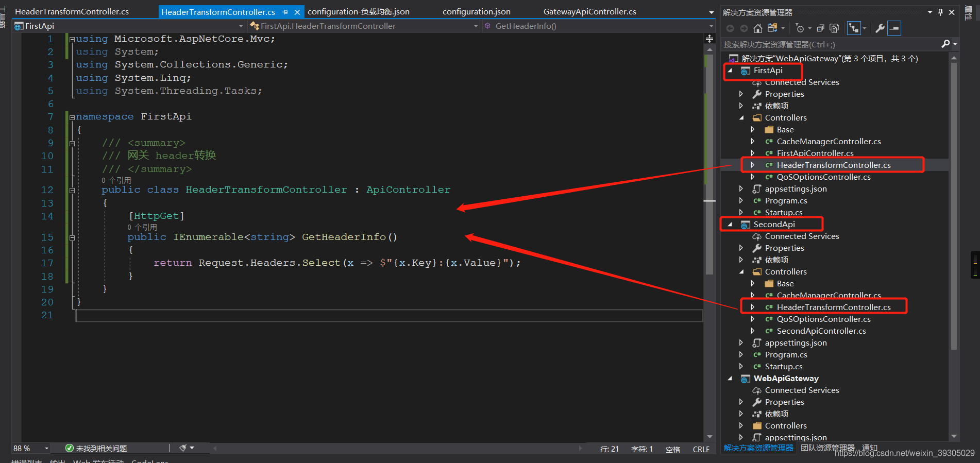Switch to GatewayApiController.cs tab

[590, 11]
